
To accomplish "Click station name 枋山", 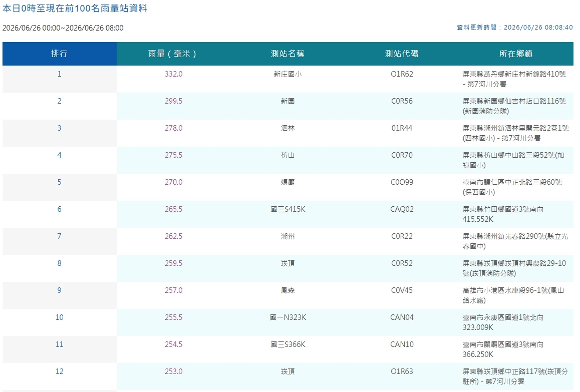I will tap(288, 155).
